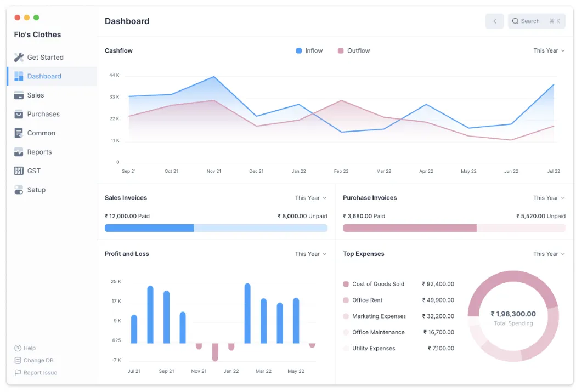
Task: Click the Help question mark icon
Action: pyautogui.click(x=18, y=348)
